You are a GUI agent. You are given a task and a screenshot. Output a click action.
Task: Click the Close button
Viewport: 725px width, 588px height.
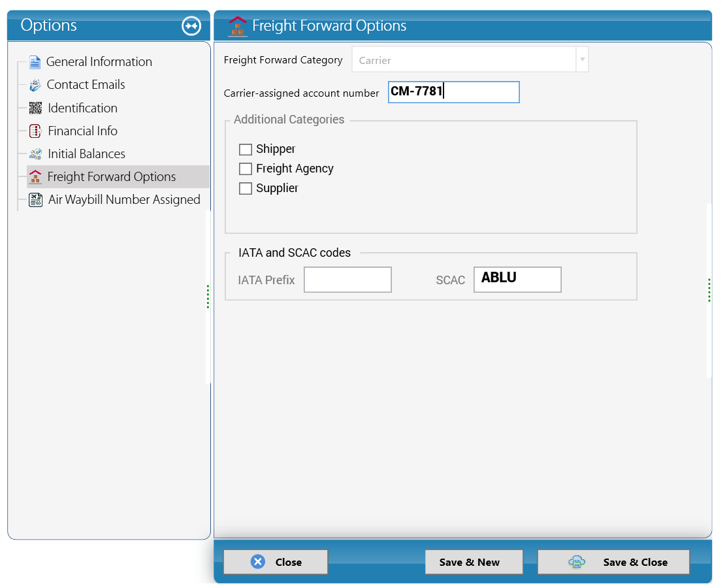click(x=276, y=562)
